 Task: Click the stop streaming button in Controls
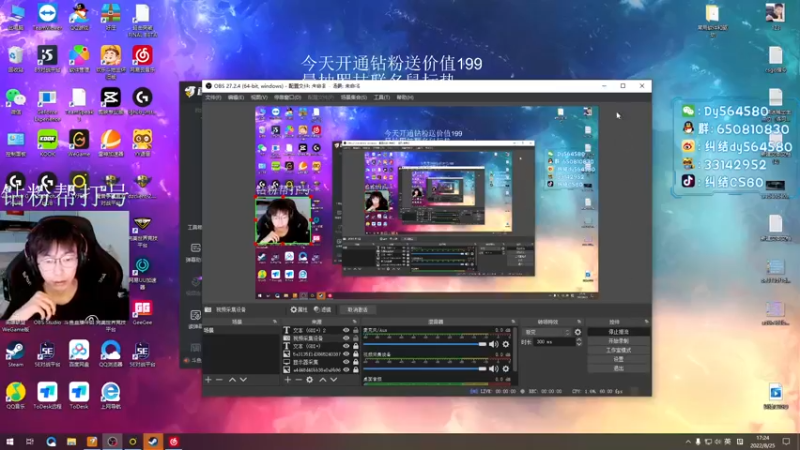point(618,332)
